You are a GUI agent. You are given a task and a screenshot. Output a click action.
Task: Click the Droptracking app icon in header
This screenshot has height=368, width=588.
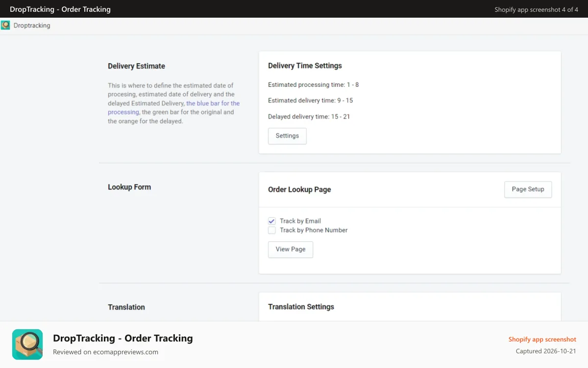click(x=5, y=26)
